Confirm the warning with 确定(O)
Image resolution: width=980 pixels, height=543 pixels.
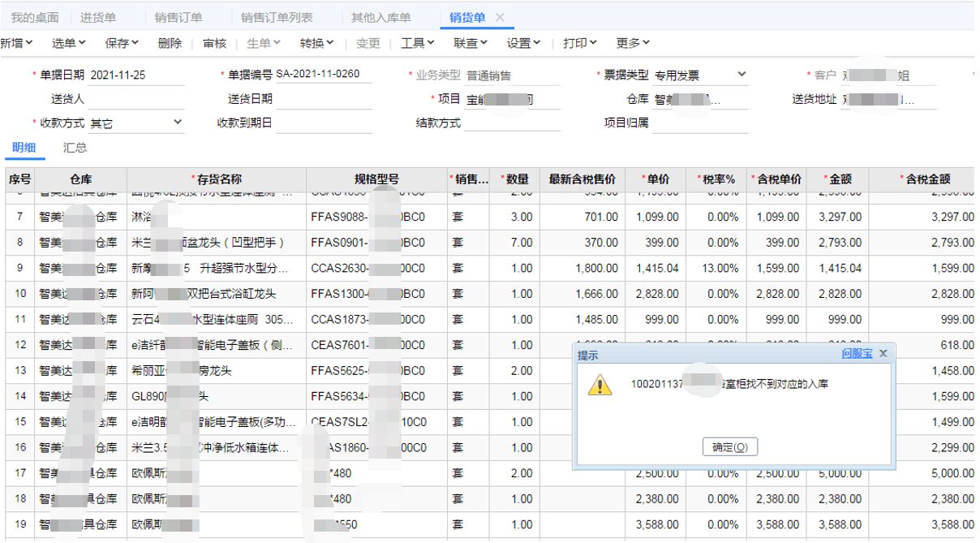(730, 447)
